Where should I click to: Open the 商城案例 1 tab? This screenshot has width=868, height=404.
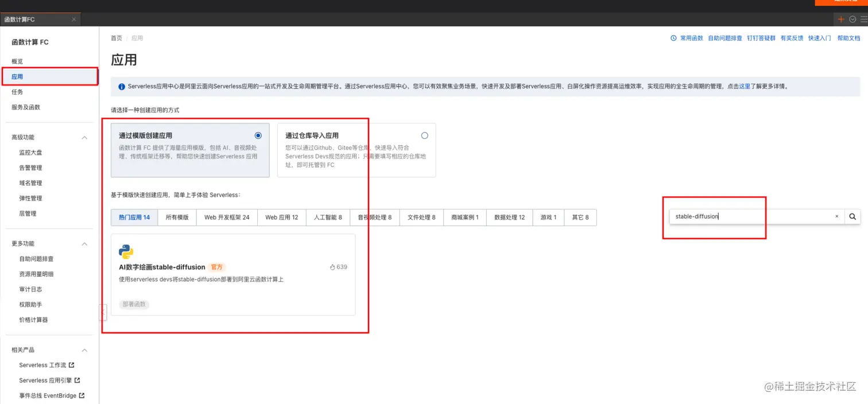click(x=465, y=217)
